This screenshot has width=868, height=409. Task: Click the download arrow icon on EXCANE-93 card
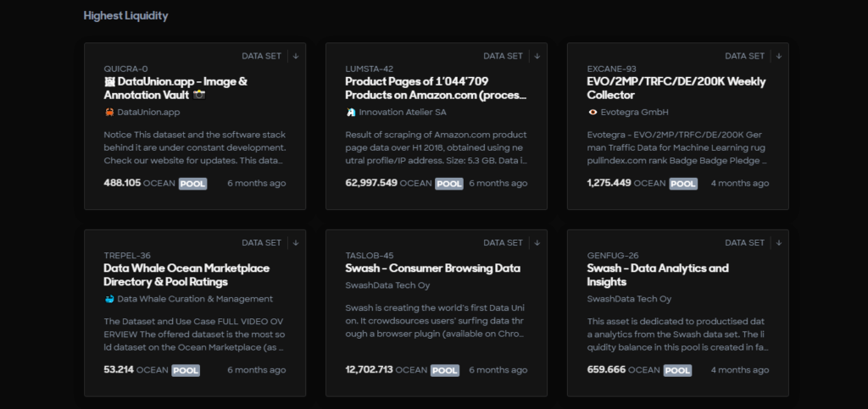pyautogui.click(x=779, y=56)
